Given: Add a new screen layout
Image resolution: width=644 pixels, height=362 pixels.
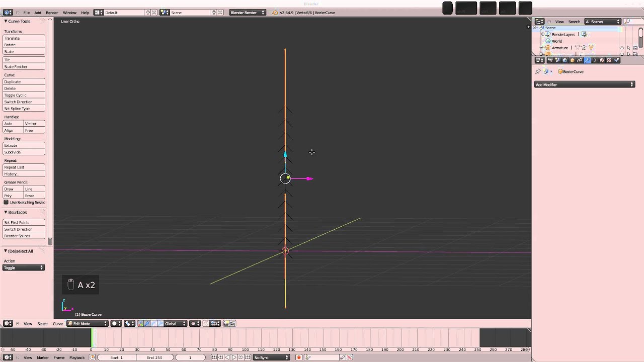Looking at the screenshot, I should 148,13.
